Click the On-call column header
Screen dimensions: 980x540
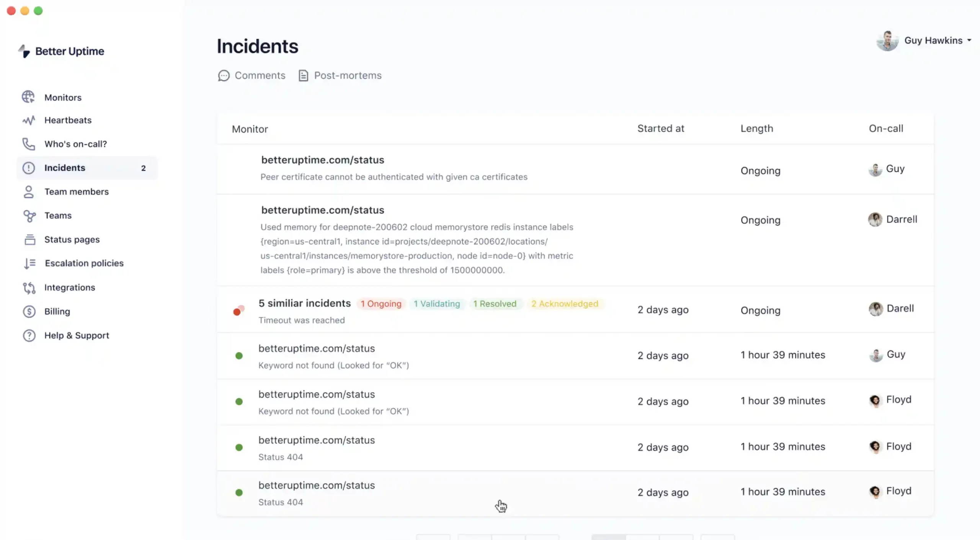click(x=886, y=129)
